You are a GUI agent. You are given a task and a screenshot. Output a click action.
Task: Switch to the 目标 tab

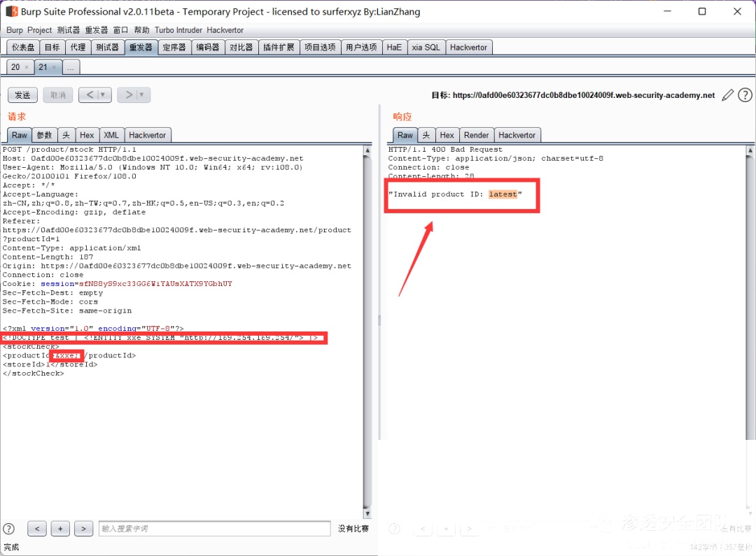tap(52, 48)
